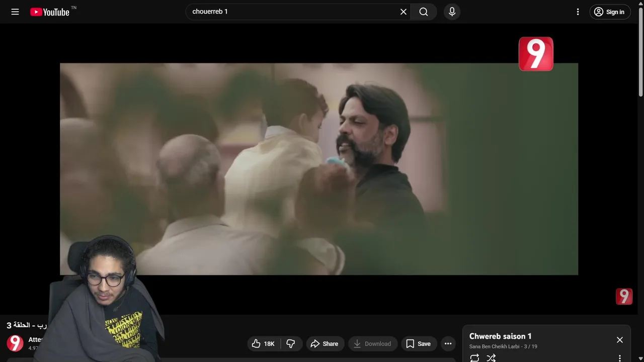
Task: Open the Chwereb saison 1 playlist title
Action: 501,336
